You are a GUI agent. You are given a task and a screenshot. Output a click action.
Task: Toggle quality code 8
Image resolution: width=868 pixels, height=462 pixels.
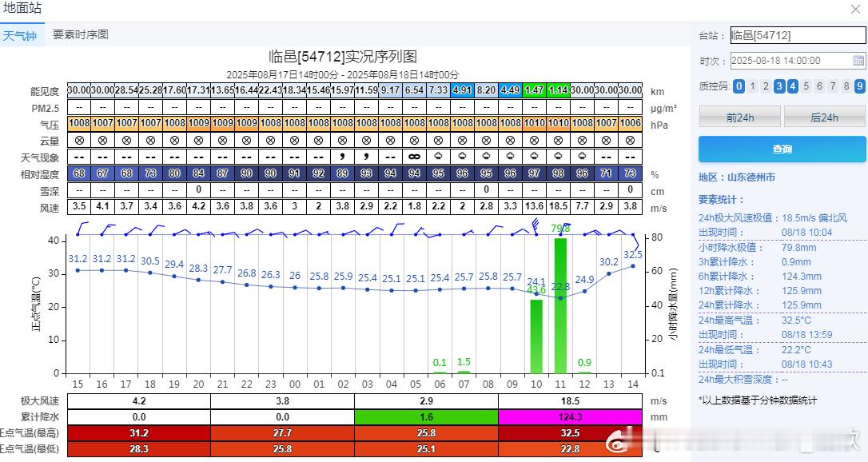(x=846, y=86)
